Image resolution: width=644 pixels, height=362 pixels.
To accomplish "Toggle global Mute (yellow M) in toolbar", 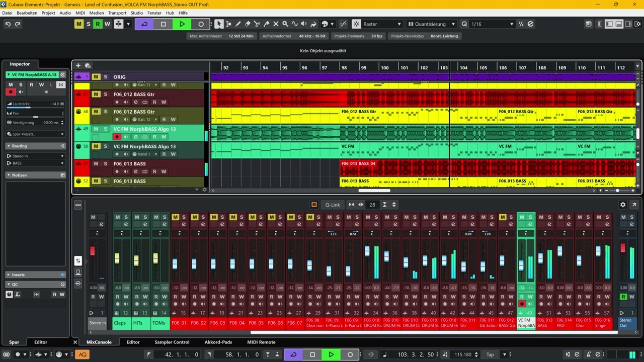I will [79, 24].
